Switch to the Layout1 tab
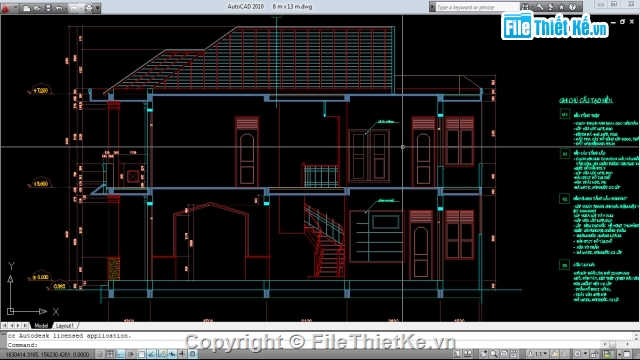The width and height of the screenshot is (640, 360). click(x=64, y=326)
